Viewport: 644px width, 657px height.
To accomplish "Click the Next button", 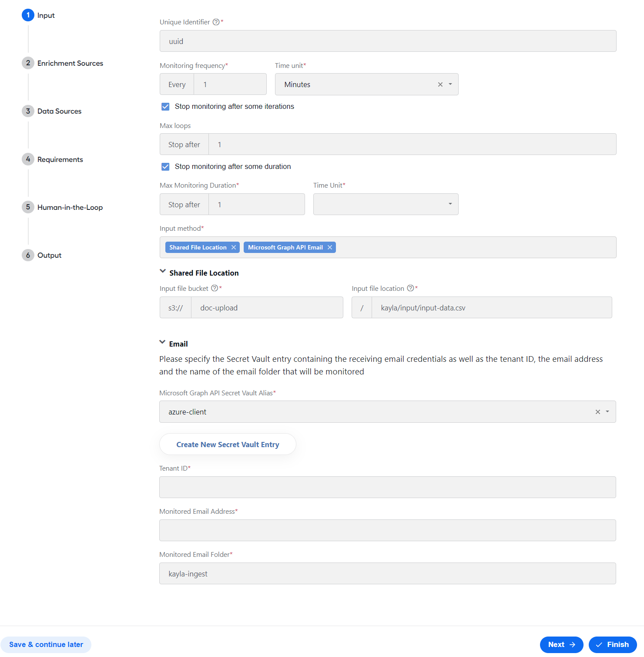I will click(x=562, y=645).
